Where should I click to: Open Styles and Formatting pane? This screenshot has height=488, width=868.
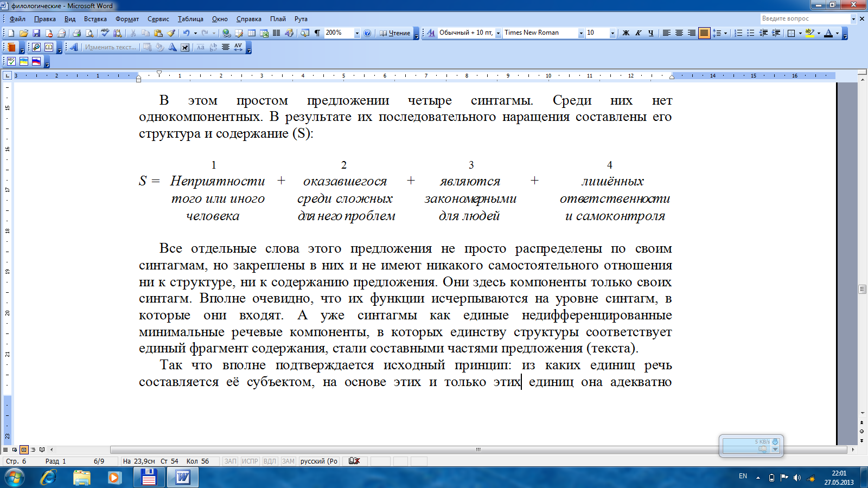(x=431, y=33)
